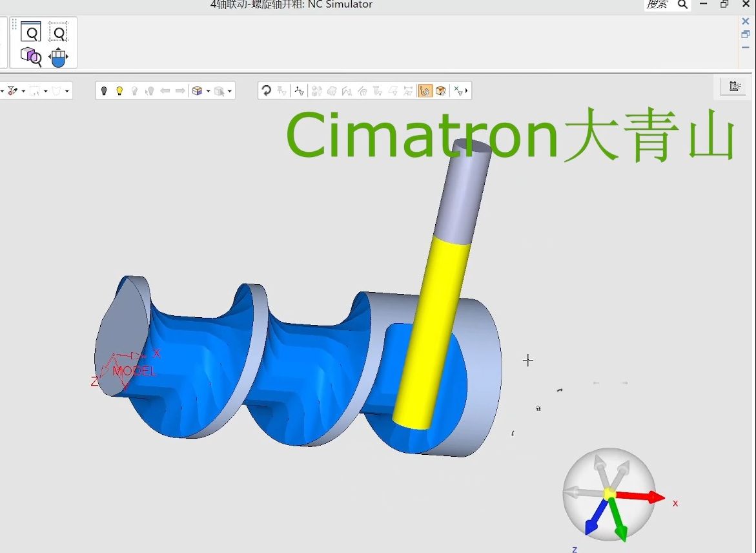Click the axis coordinate system toolbar icon
This screenshot has height=553, width=756.
click(299, 91)
